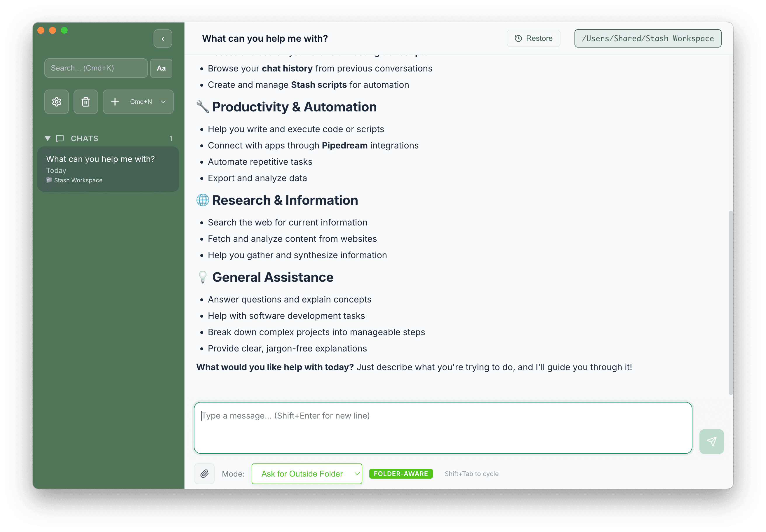Open the Ask for Outside Folder mode dropdown

pyautogui.click(x=306, y=473)
